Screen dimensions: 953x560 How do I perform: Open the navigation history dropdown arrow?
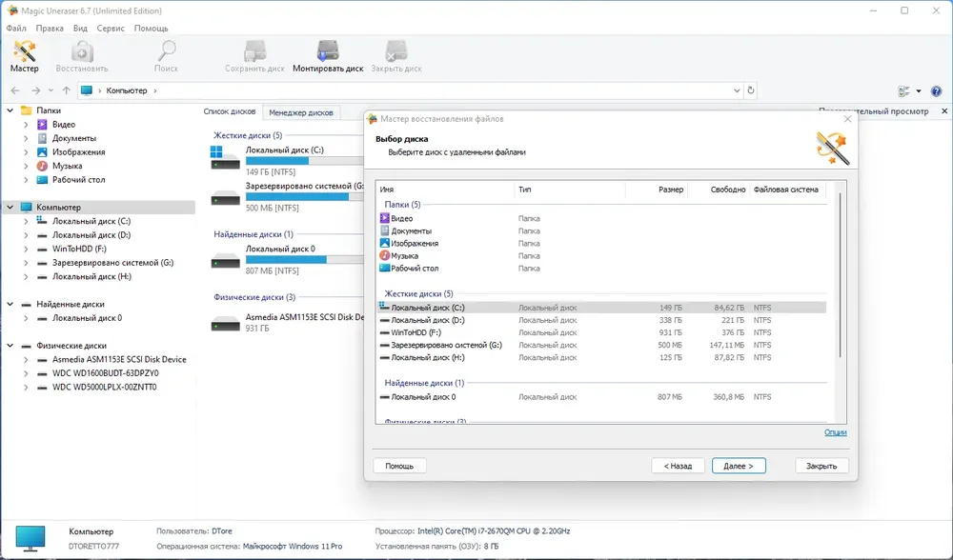(51, 90)
